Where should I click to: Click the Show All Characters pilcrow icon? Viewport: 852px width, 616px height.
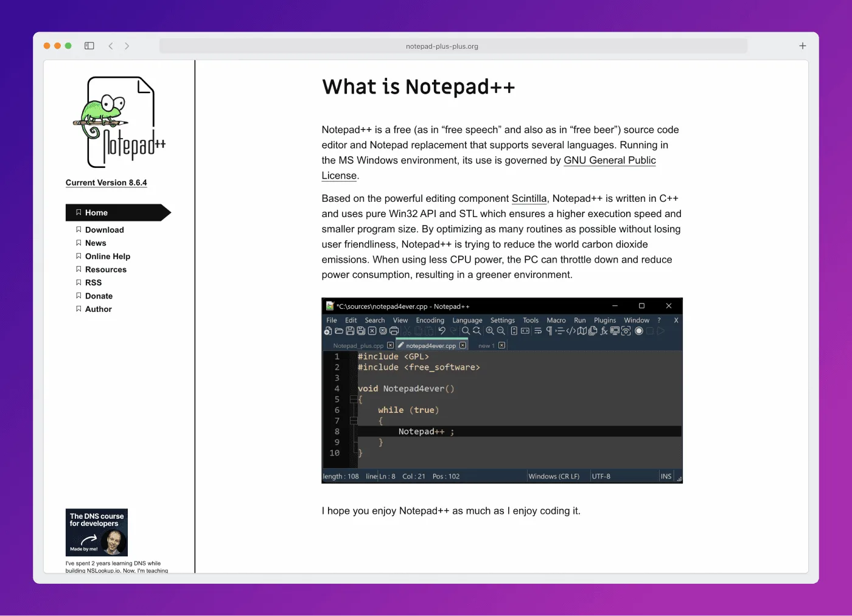click(549, 331)
